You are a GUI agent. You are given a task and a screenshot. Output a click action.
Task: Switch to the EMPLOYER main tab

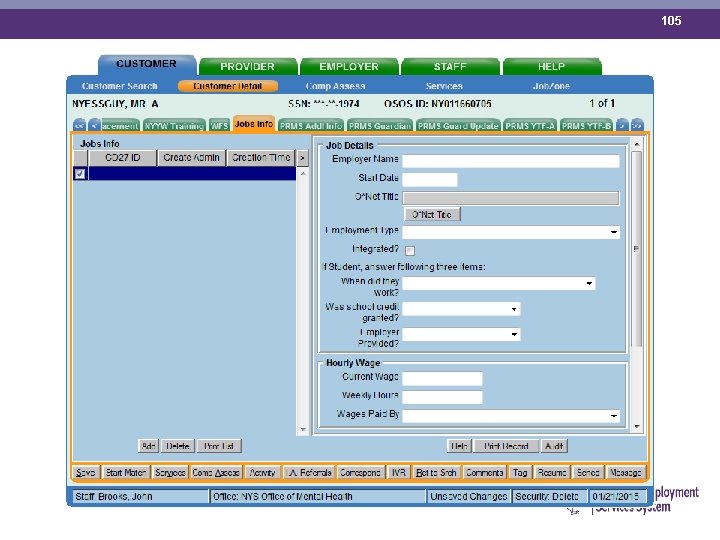click(349, 67)
